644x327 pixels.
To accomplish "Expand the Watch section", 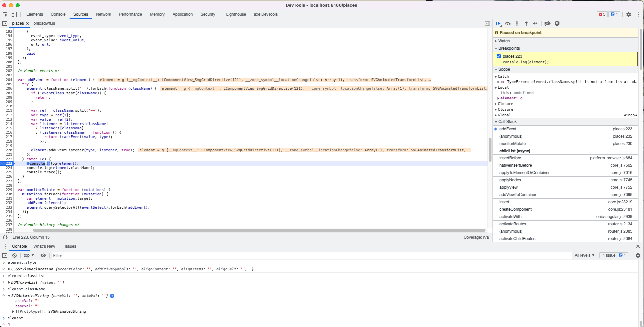I will [x=496, y=41].
